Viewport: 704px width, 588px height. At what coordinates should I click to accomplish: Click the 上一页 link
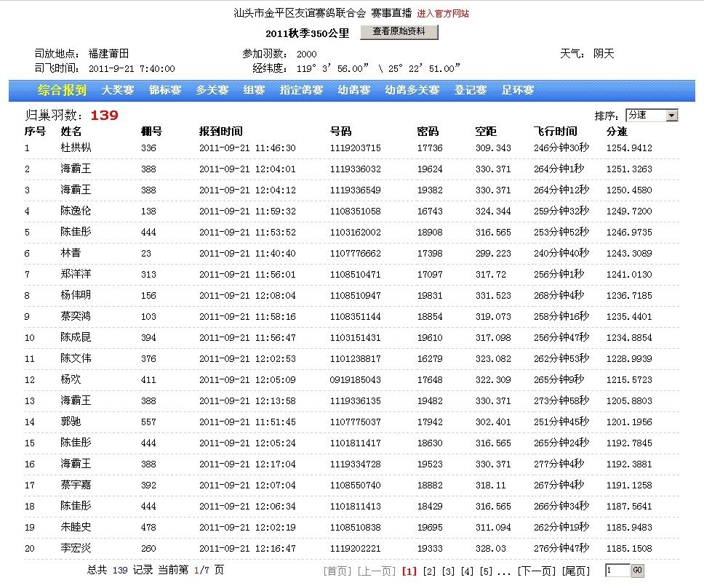point(377,571)
